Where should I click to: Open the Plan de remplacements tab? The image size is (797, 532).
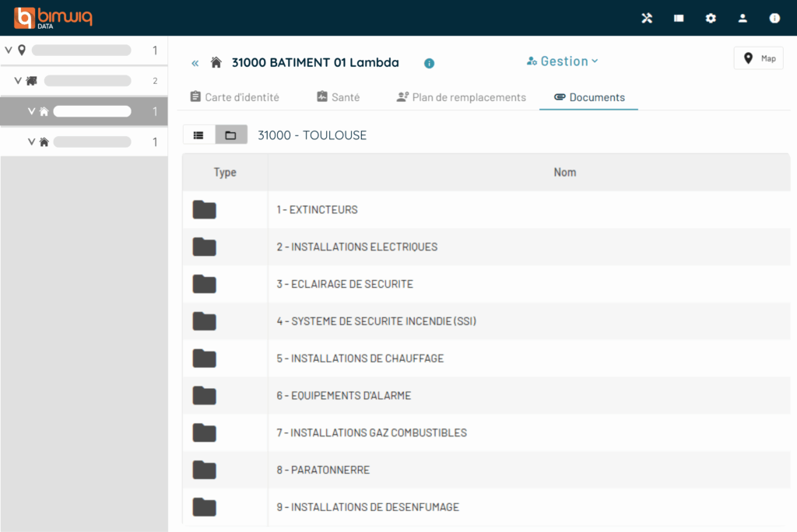(461, 97)
